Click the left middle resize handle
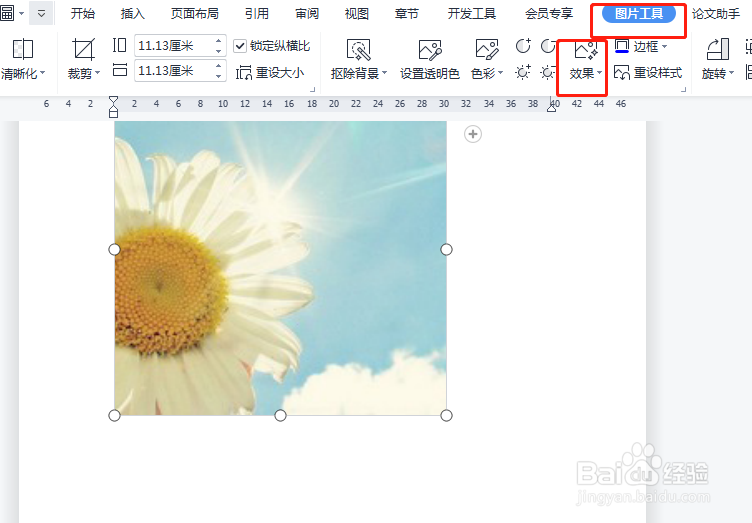The height and width of the screenshot is (523, 752). click(x=114, y=249)
